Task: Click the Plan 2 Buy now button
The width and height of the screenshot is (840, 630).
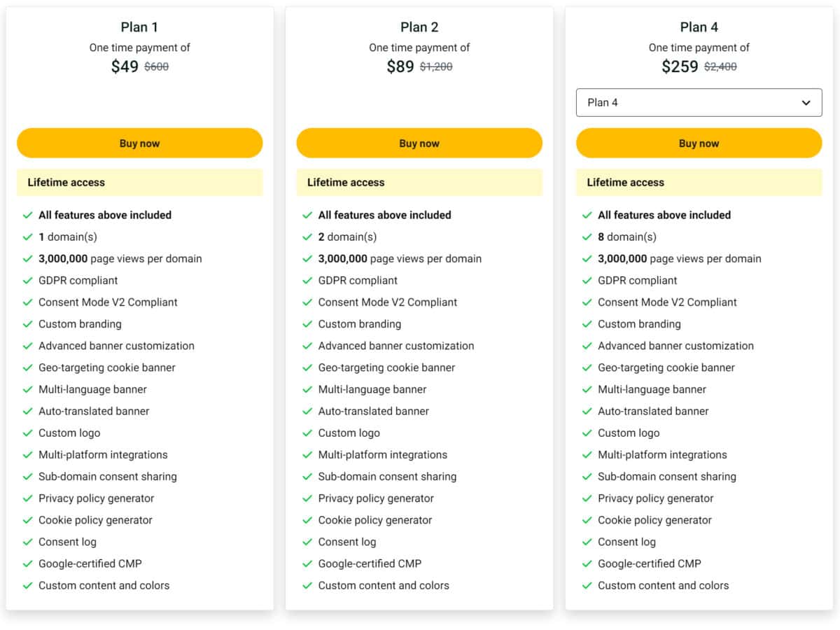Action: tap(419, 143)
